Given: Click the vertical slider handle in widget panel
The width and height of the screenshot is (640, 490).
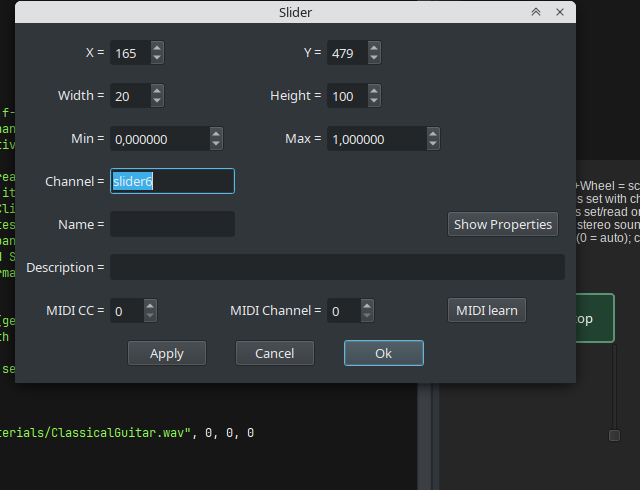Looking at the screenshot, I should 614,435.
